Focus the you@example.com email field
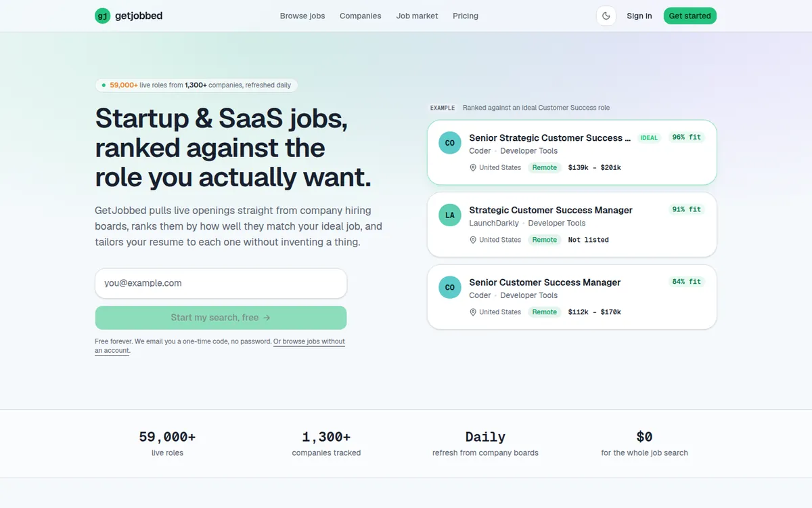812x508 pixels. [221, 283]
